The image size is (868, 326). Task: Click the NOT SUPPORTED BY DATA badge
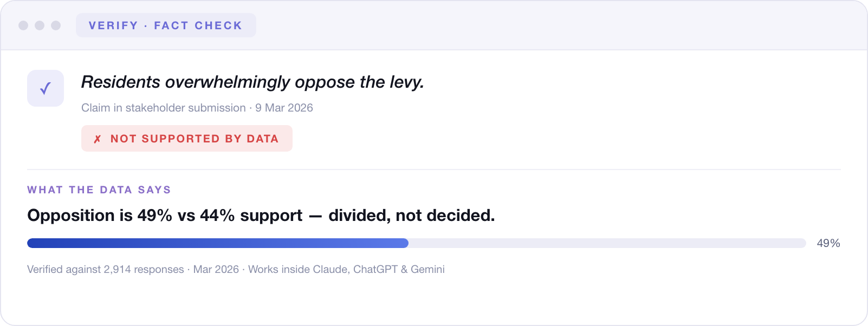tap(187, 139)
